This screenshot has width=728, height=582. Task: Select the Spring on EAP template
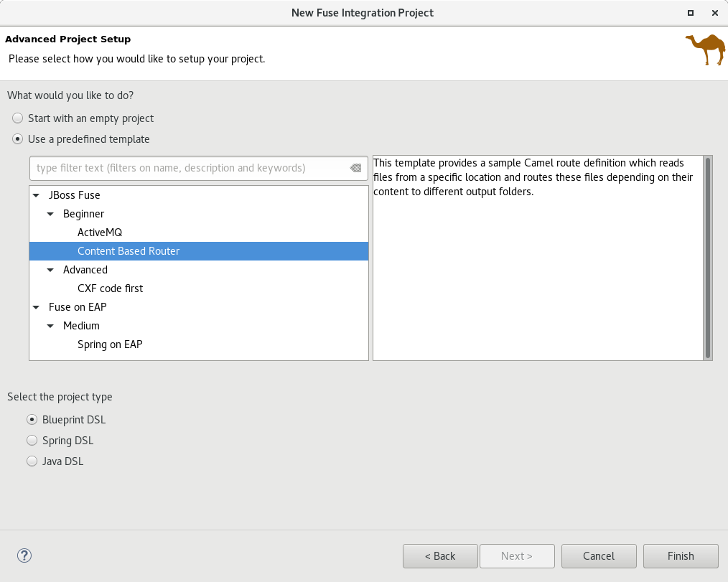(x=110, y=344)
